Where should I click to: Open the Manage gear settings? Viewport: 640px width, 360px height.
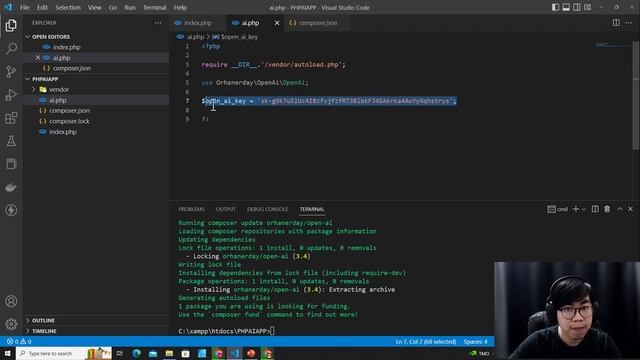coord(11,324)
